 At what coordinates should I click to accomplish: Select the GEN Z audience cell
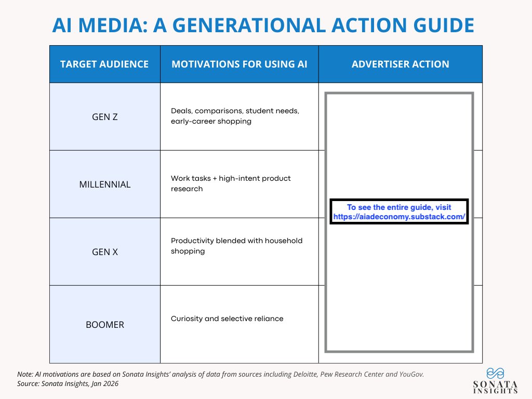click(x=104, y=116)
